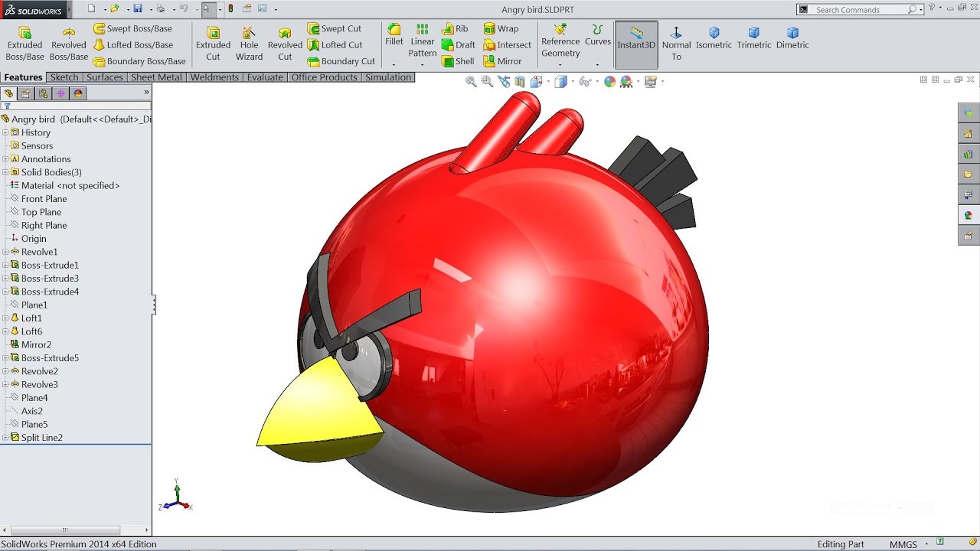Click the Save icon

click(x=138, y=9)
